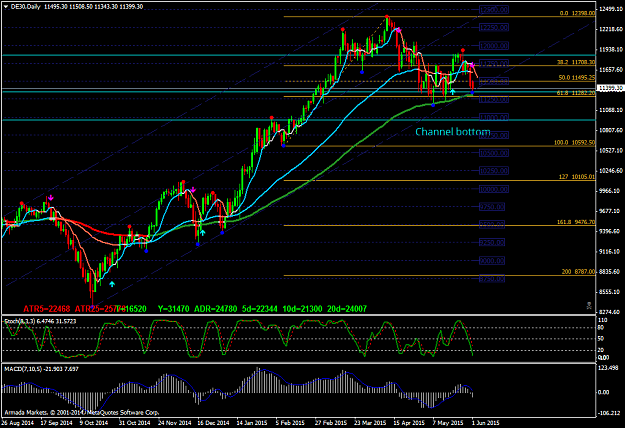Click the 9966.10 price scale label
625x428 pixels.
(x=611, y=191)
